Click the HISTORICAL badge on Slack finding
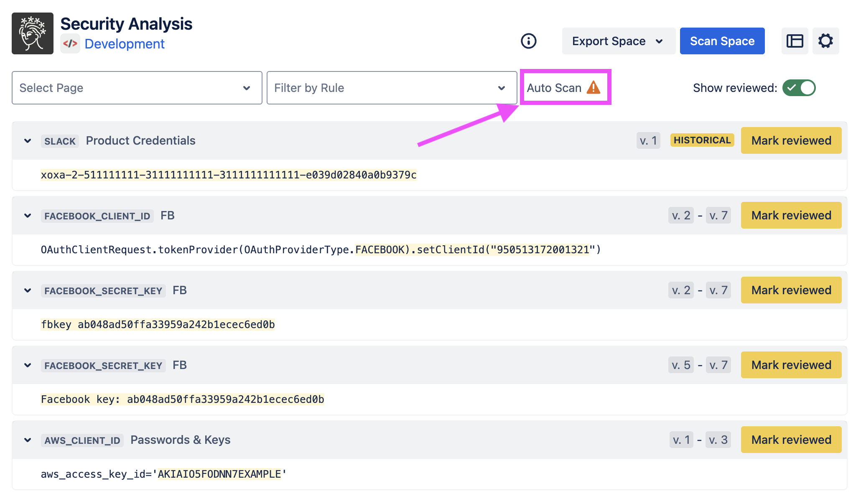This screenshot has width=861, height=504. coord(702,140)
